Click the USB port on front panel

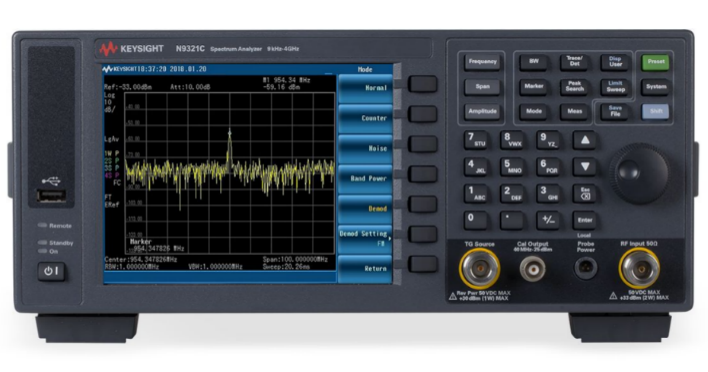pyautogui.click(x=51, y=196)
